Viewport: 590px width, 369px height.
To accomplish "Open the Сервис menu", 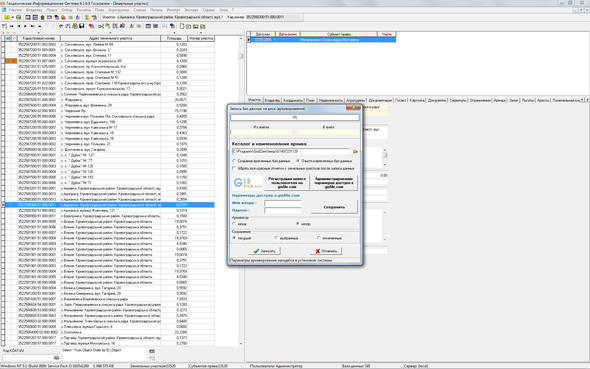I will (209, 10).
